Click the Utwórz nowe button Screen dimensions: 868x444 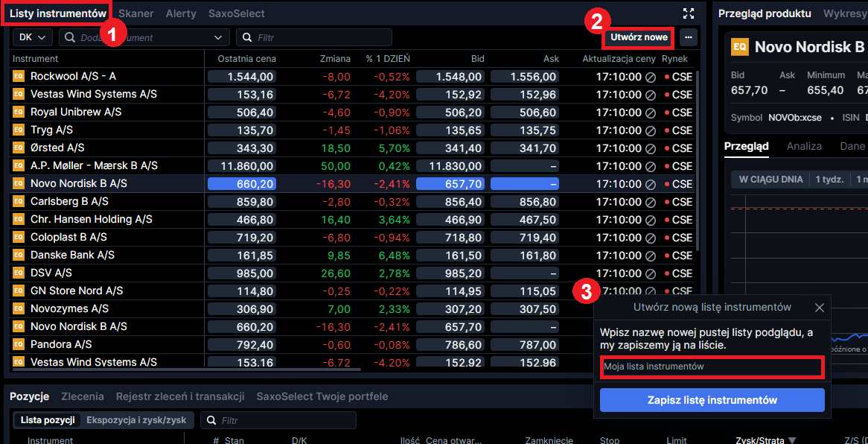[638, 37]
